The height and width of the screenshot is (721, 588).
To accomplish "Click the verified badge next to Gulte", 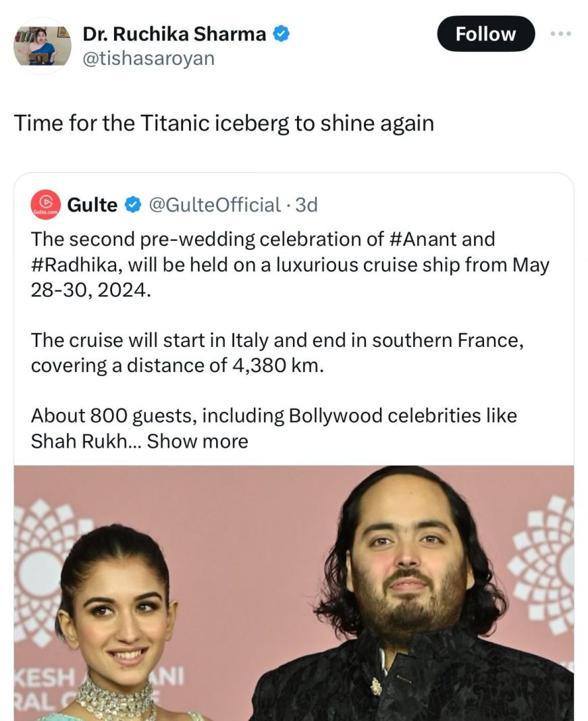I will [x=134, y=205].
